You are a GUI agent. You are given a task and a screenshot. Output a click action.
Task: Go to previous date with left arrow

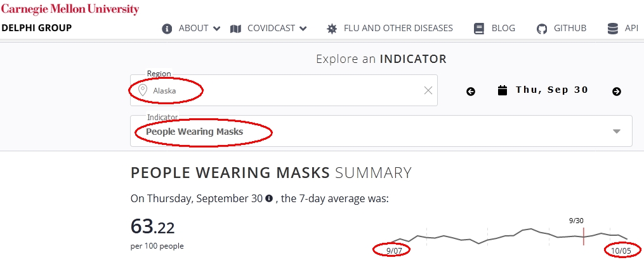(471, 92)
